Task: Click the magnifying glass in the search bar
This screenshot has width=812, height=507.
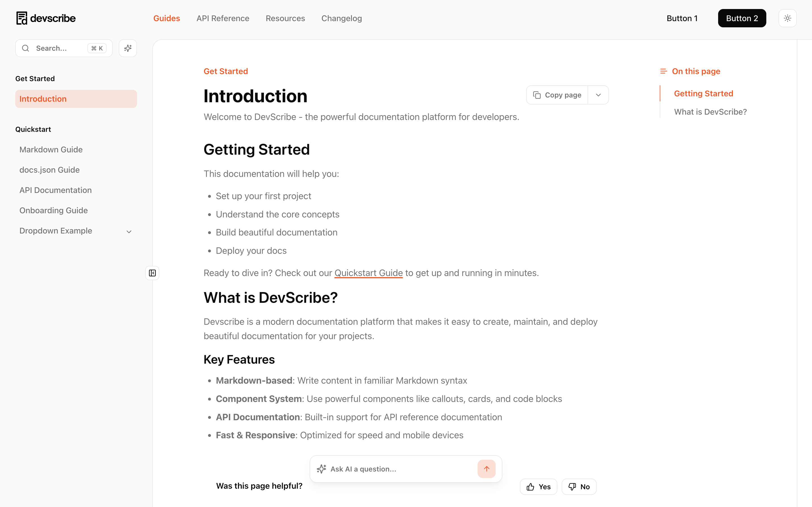Action: [x=25, y=48]
